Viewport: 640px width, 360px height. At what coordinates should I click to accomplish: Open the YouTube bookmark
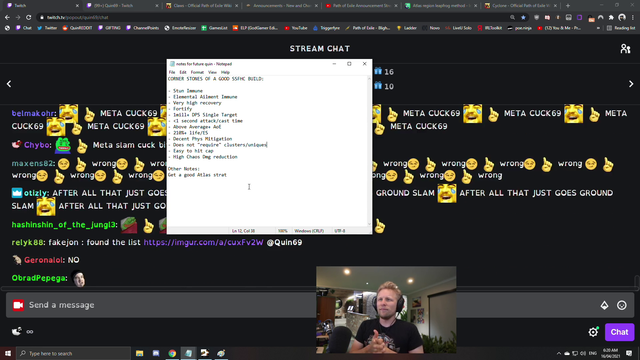click(x=296, y=28)
